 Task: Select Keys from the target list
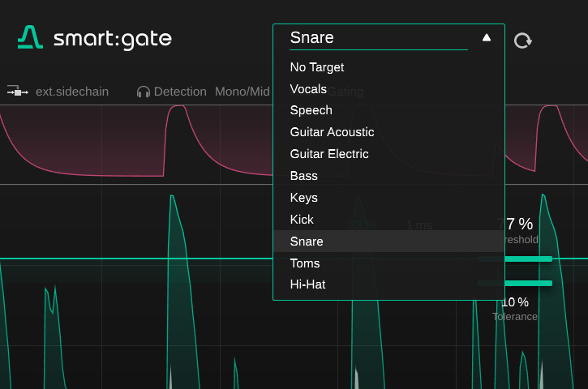[x=304, y=198]
